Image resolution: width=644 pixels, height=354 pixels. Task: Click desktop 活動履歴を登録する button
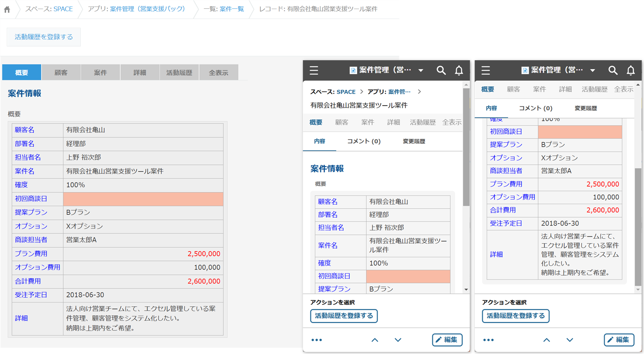pyautogui.click(x=44, y=37)
